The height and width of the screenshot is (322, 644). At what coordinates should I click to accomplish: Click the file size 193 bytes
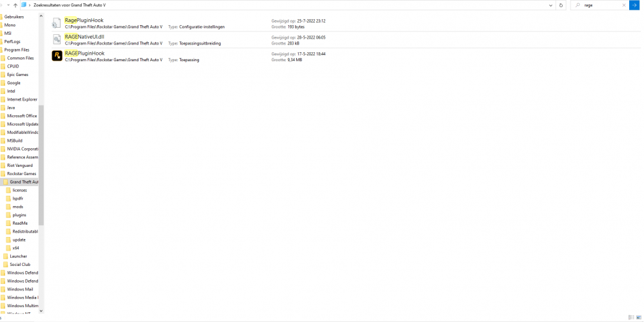pyautogui.click(x=296, y=26)
